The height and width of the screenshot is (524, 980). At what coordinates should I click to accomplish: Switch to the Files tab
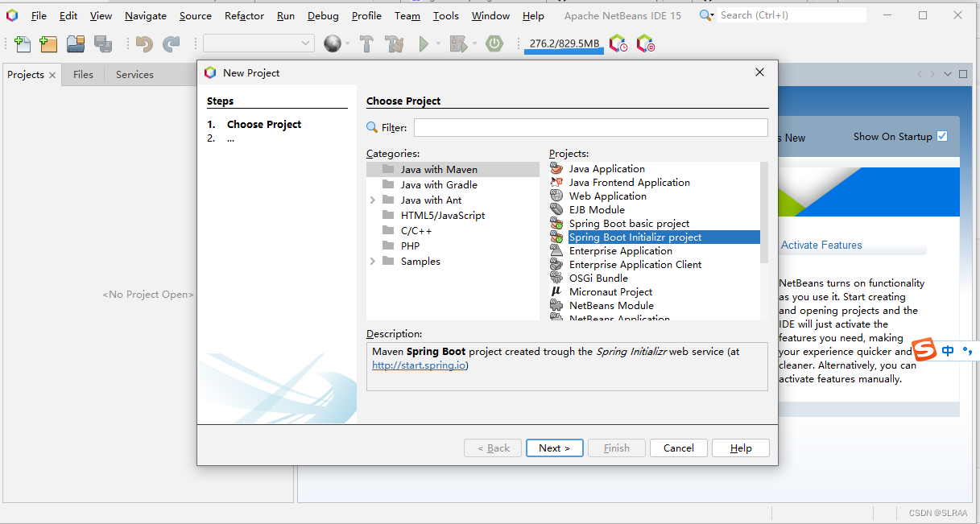(83, 74)
